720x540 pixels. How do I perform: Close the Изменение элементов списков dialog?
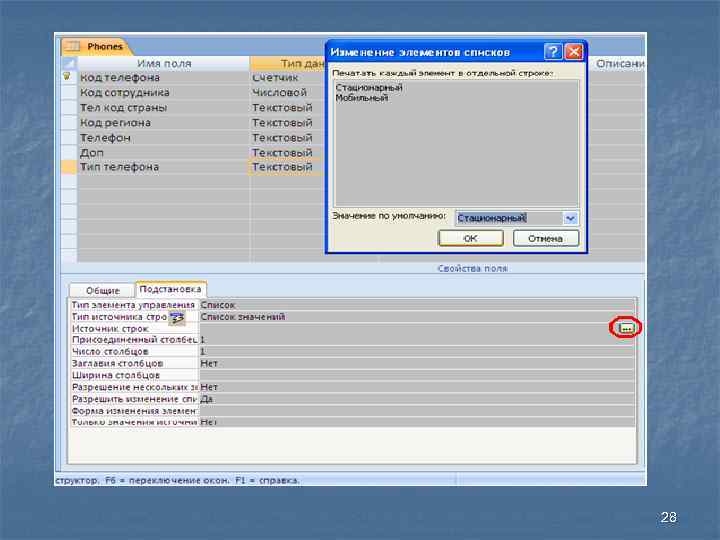[574, 52]
